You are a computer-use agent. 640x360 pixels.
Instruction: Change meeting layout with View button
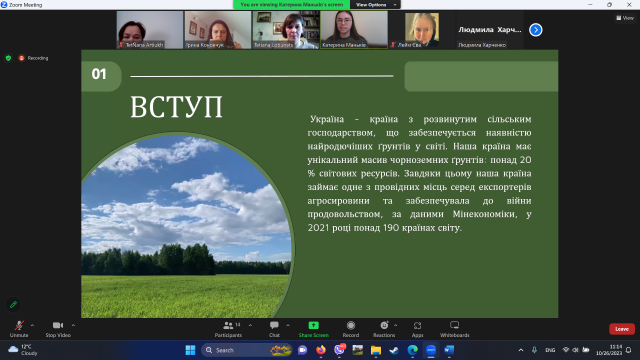tap(625, 18)
